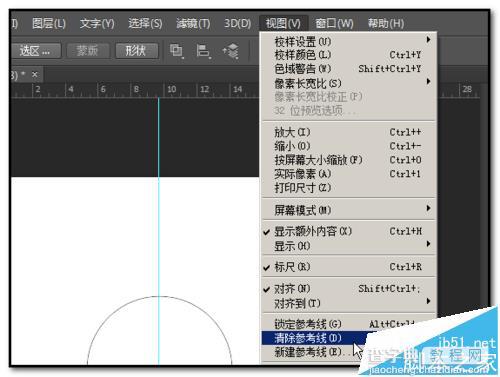Expand 对齐到(T) submenu
500x377 pixels.
pyautogui.click(x=349, y=303)
